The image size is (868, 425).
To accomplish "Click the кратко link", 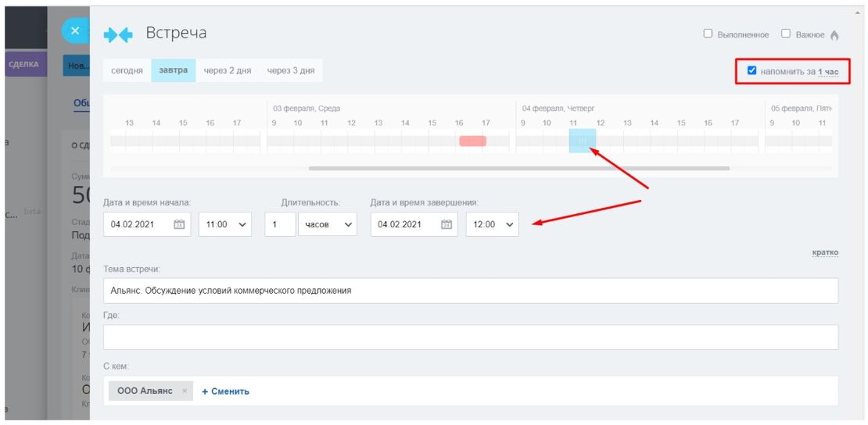I will point(825,252).
